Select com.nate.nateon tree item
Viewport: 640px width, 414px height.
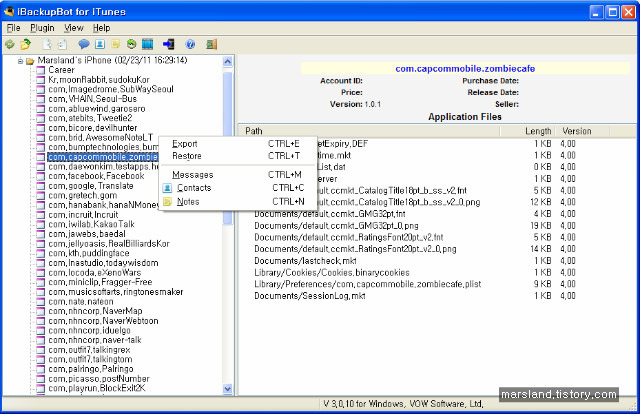81,302
